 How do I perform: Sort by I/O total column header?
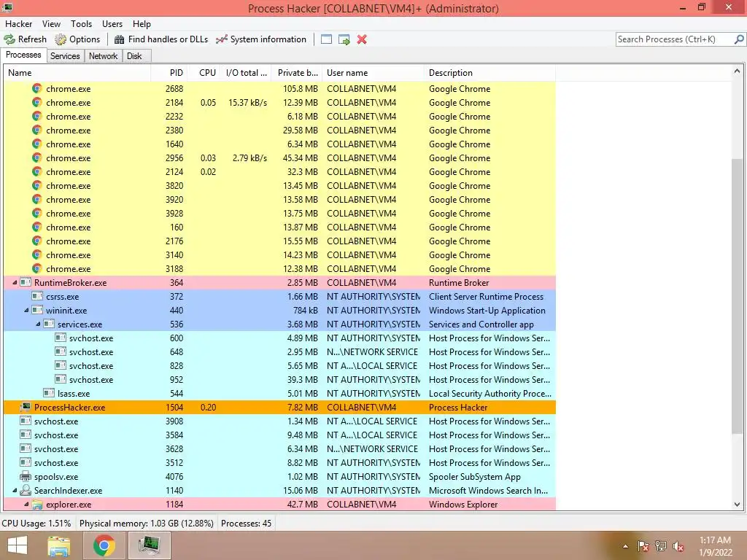tap(245, 73)
